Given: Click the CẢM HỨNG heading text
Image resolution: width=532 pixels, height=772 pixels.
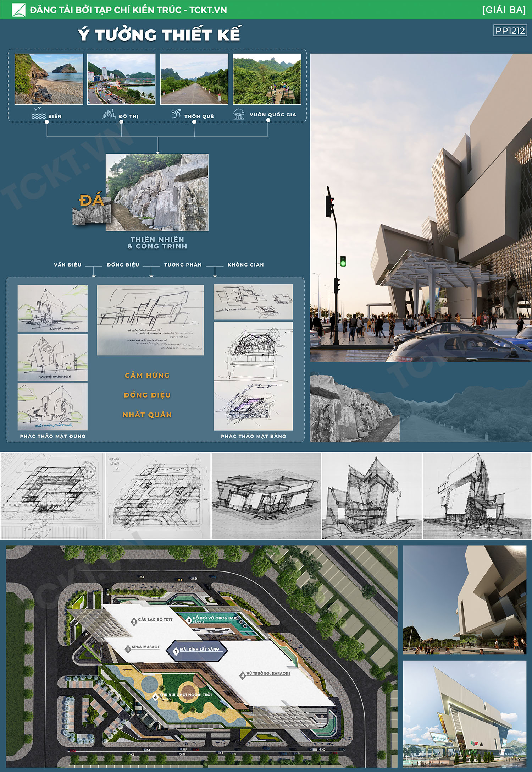Looking at the screenshot, I should pyautogui.click(x=147, y=376).
